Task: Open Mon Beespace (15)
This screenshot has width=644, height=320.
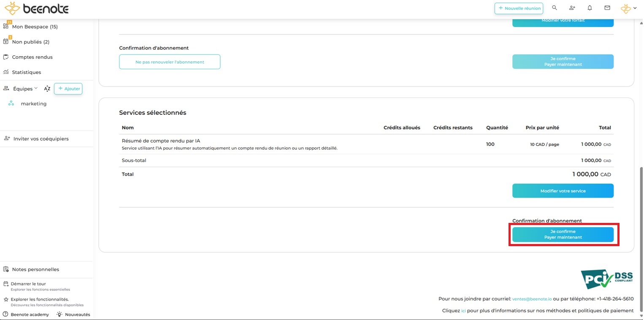Action: 35,27
